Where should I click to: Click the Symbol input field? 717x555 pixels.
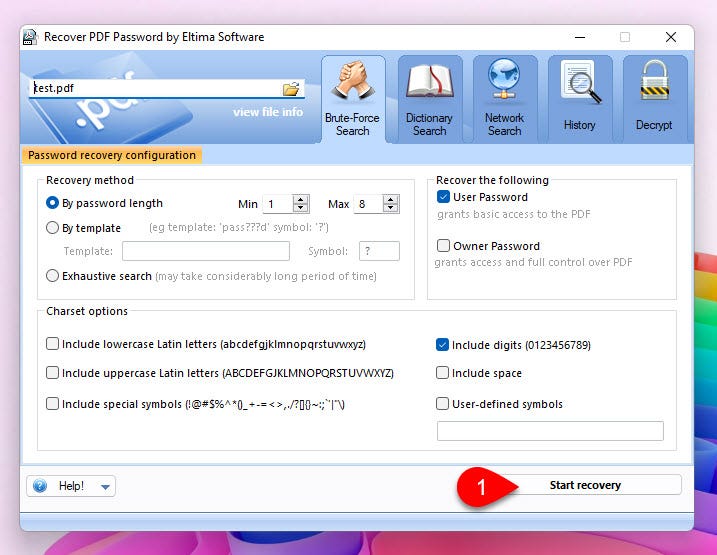click(380, 251)
